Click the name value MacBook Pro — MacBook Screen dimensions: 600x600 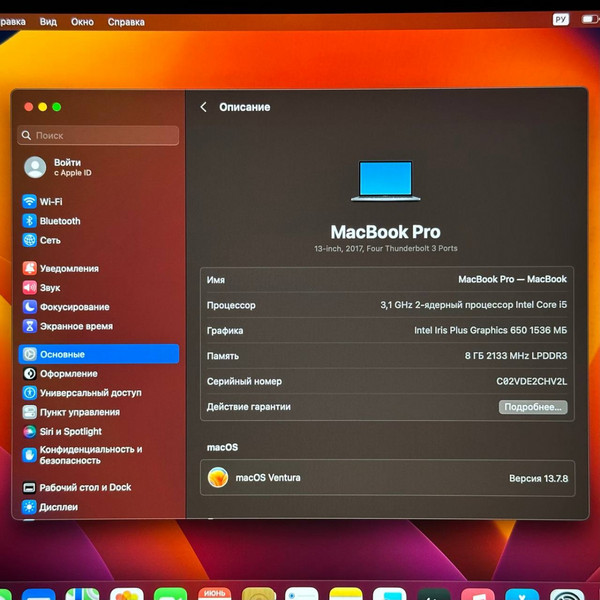click(x=512, y=279)
